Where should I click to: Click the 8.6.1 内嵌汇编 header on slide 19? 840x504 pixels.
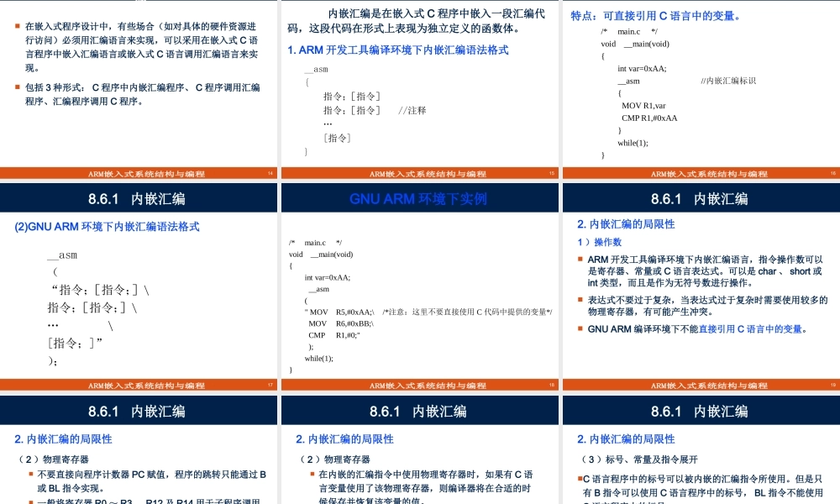[700, 198]
